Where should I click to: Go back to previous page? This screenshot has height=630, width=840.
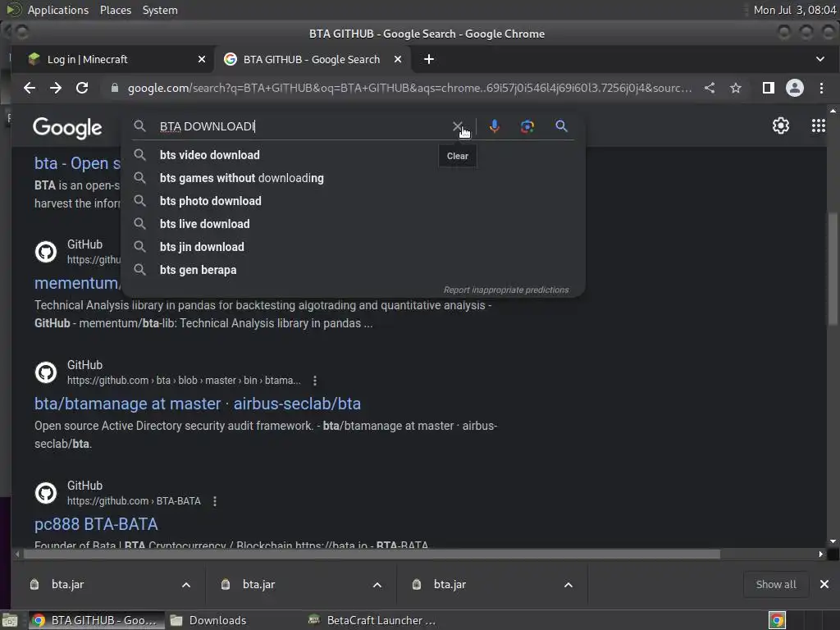(x=30, y=88)
